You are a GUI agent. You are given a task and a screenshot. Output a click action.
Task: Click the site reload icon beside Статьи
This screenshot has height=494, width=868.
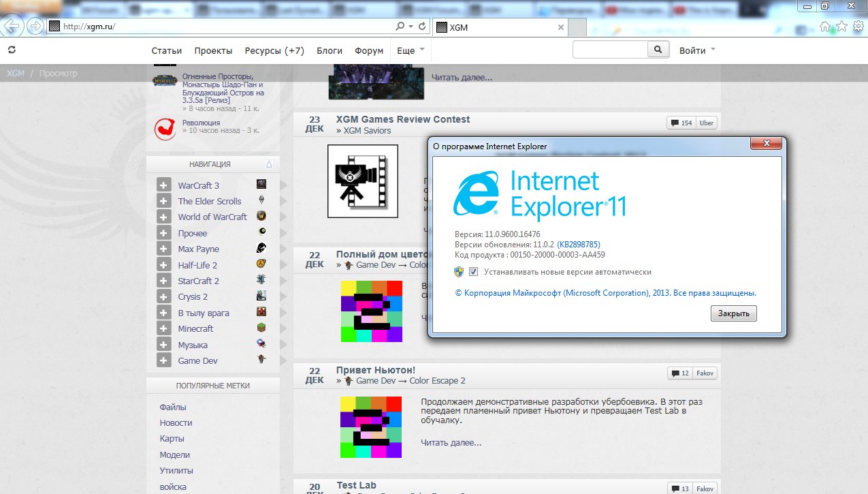(x=12, y=50)
